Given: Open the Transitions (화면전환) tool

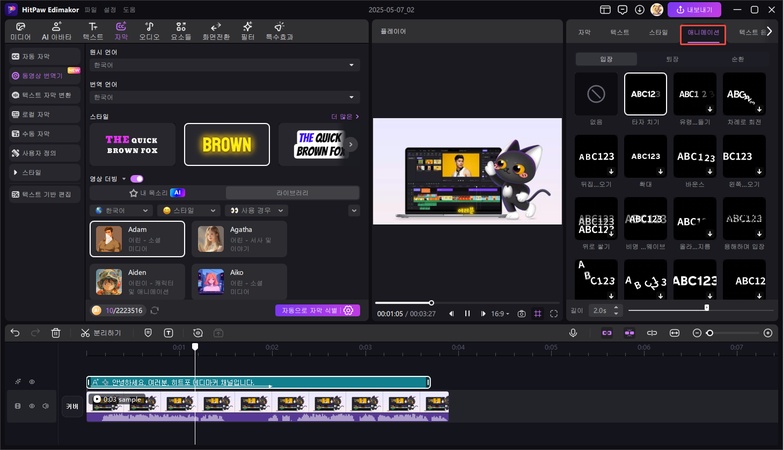Looking at the screenshot, I should (216, 31).
